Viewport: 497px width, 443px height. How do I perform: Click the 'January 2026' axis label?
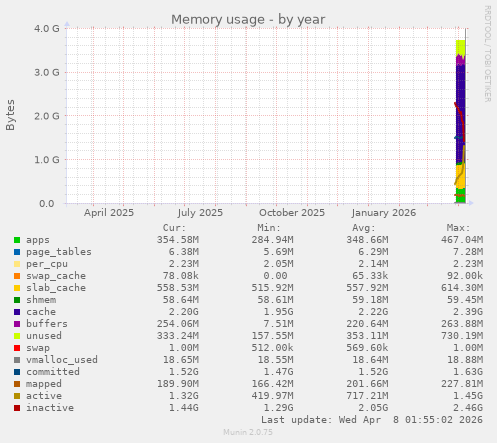pyautogui.click(x=384, y=213)
